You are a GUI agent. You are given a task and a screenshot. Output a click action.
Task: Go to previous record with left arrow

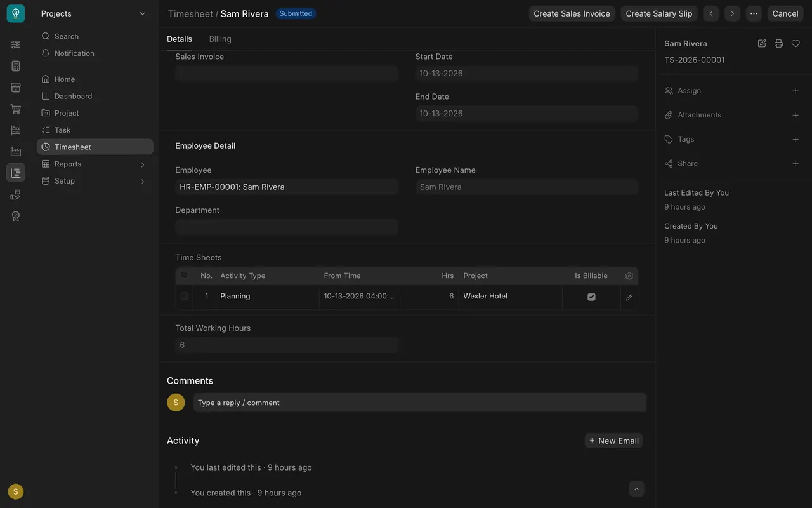711,13
